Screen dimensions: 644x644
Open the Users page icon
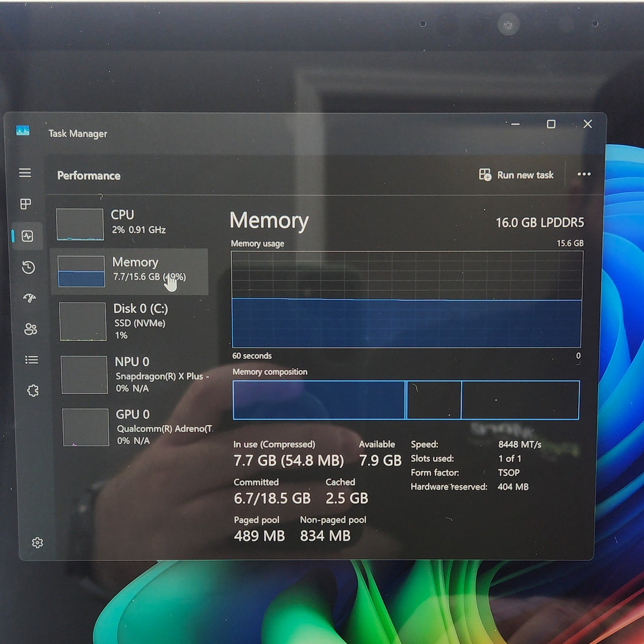(x=31, y=329)
